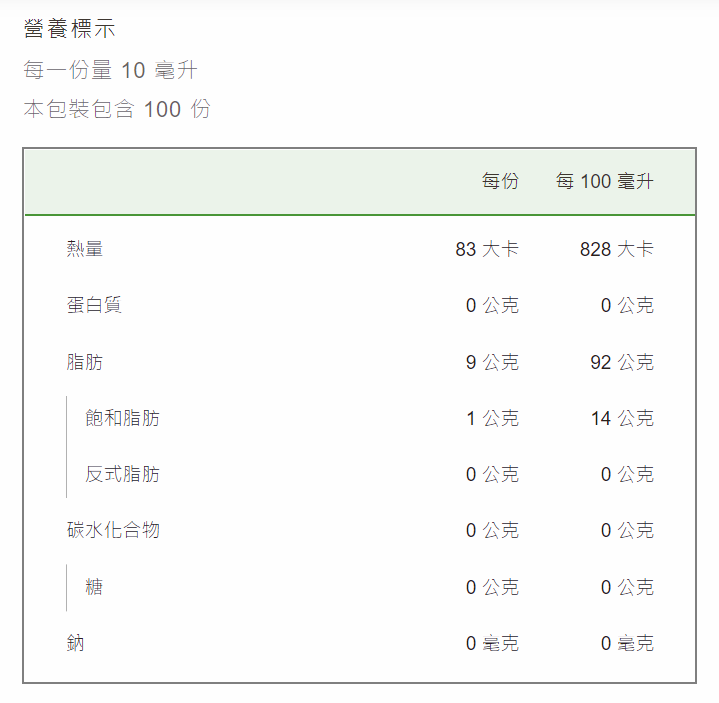
Task: Click the 83 大卡 value
Action: click(x=487, y=249)
